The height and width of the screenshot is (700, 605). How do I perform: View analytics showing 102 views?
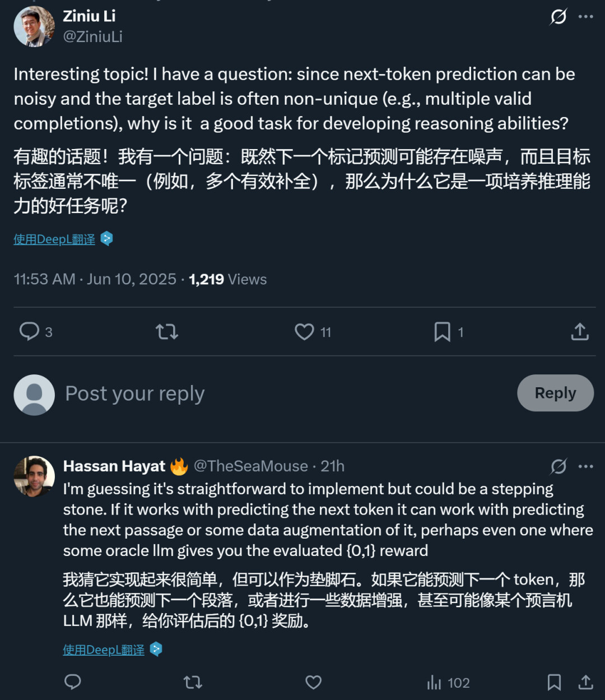coord(448,683)
